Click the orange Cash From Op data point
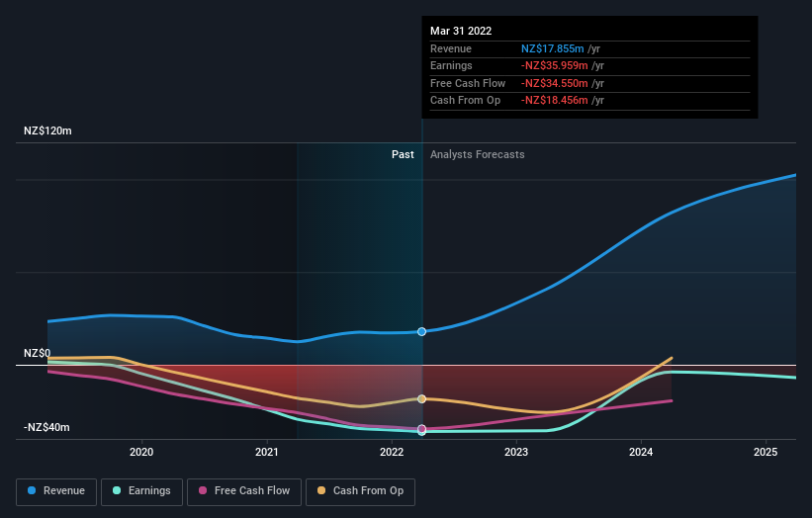This screenshot has height=518, width=812. (422, 399)
